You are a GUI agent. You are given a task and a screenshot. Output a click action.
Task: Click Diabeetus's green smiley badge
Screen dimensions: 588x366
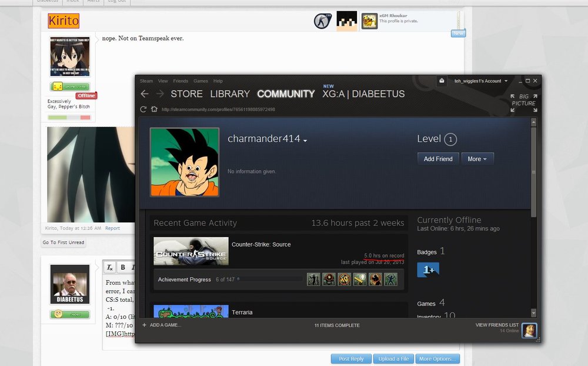(70, 314)
